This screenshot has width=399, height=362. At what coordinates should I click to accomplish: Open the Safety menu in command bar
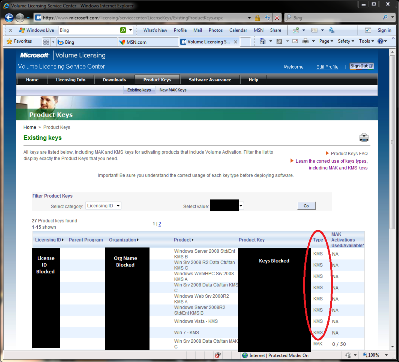click(x=346, y=41)
